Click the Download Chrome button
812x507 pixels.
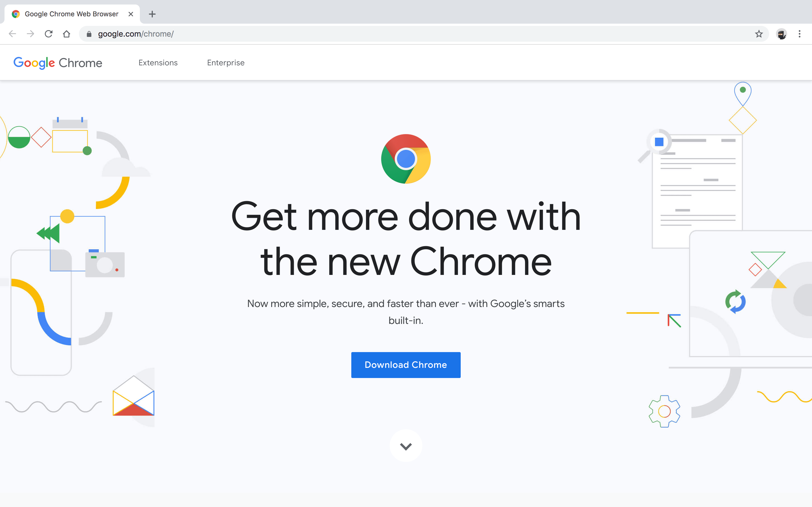[406, 364]
